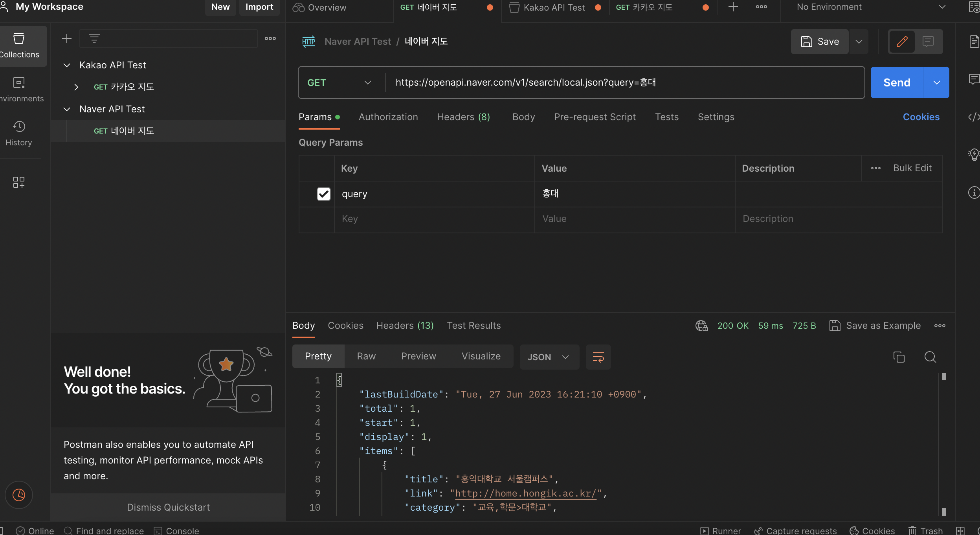Image resolution: width=980 pixels, height=535 pixels.
Task: Open the quickstart progress icon bottom left
Action: click(19, 495)
